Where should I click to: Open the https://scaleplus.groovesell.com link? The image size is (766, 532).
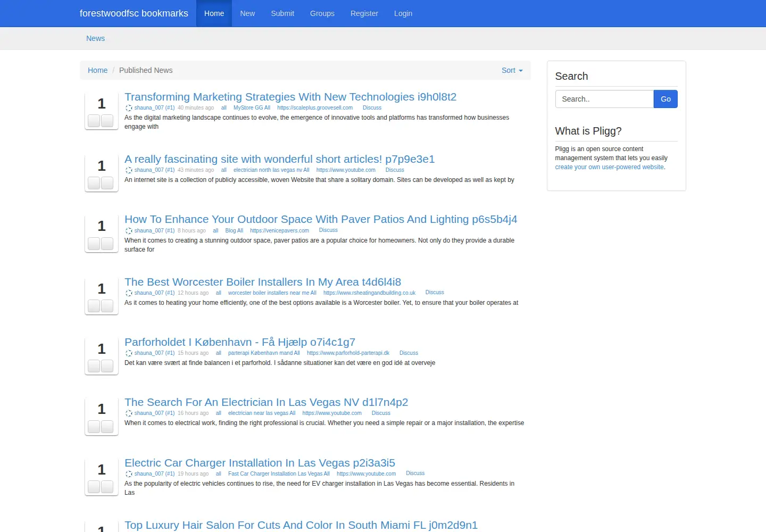pyautogui.click(x=315, y=108)
